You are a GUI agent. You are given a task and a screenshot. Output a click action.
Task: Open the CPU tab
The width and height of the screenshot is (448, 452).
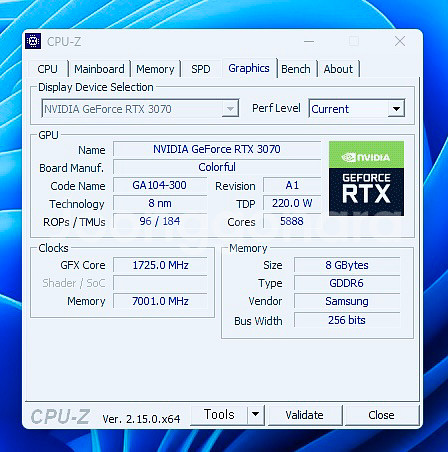[x=47, y=69]
